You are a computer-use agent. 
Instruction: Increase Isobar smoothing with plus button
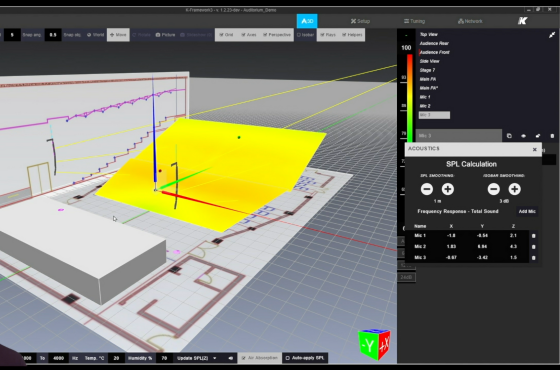(514, 189)
